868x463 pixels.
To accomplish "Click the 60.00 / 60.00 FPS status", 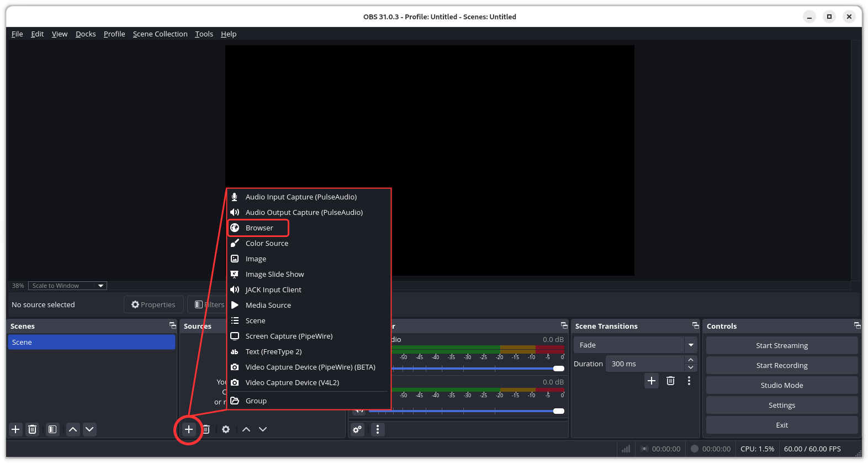I will (812, 449).
